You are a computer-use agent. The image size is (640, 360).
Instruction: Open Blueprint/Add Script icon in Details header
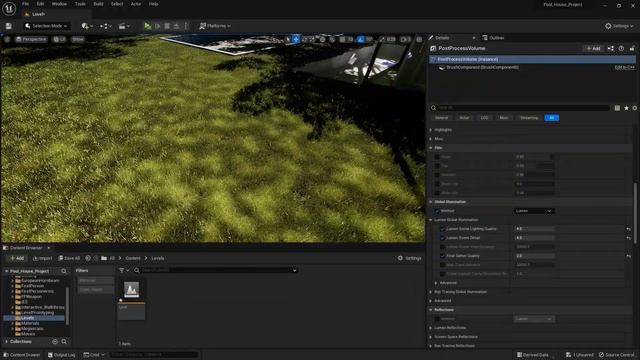pos(611,49)
